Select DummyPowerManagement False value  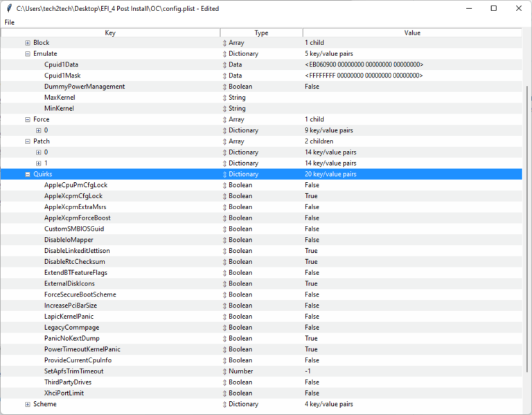tap(312, 87)
